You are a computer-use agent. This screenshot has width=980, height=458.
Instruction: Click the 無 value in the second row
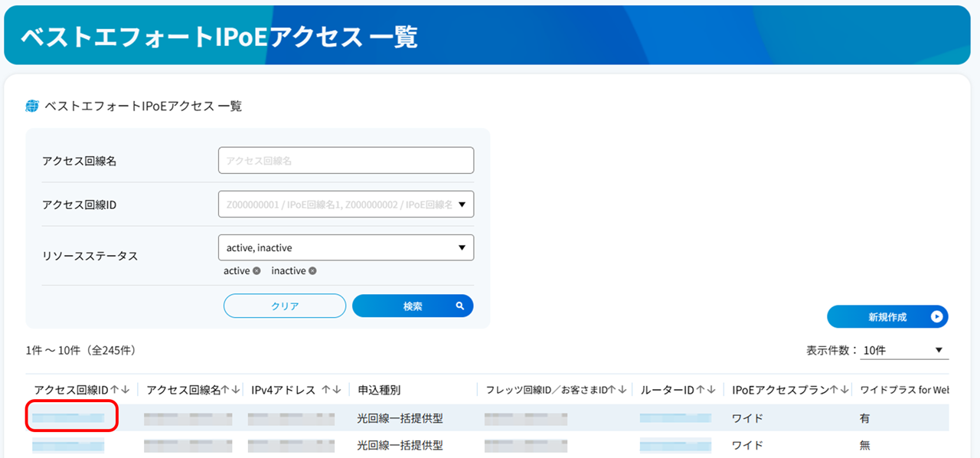[865, 445]
